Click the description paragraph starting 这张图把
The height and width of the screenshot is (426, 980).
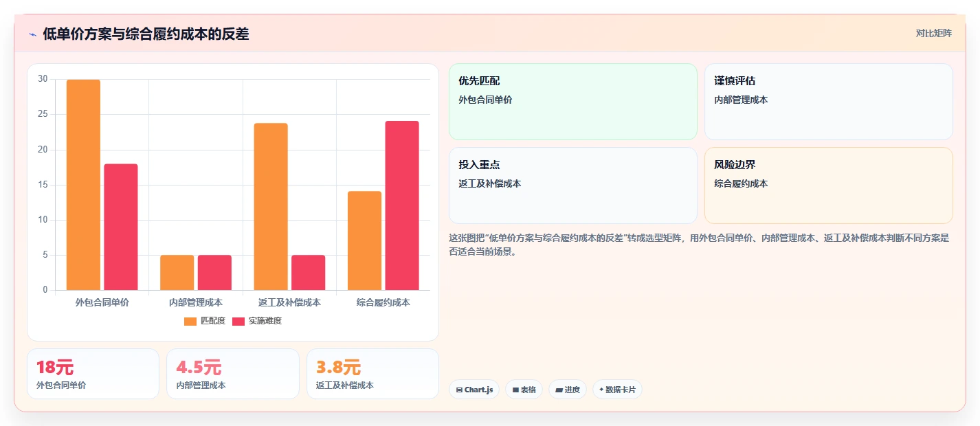(x=699, y=245)
